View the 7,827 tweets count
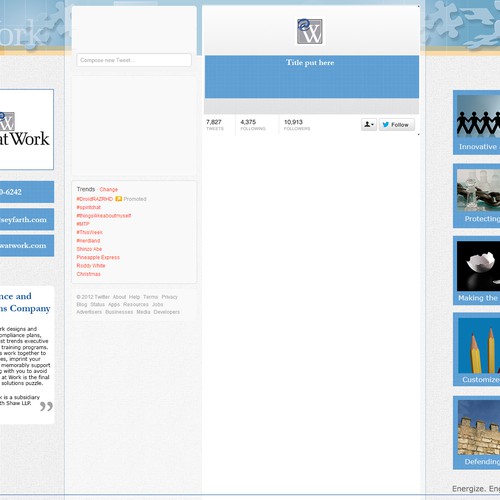 (x=215, y=125)
